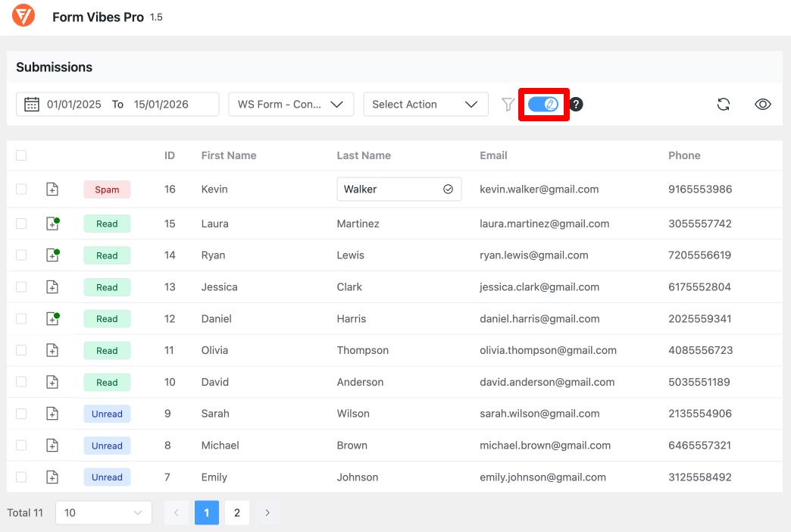The height and width of the screenshot is (532, 791).
Task: Click the Spam status badge on row 16
Action: pos(107,189)
